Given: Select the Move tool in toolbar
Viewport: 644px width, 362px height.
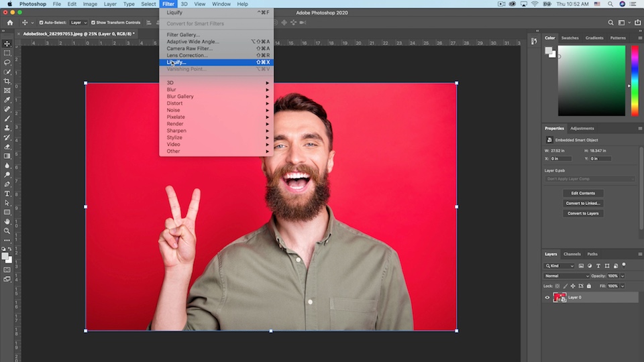Looking at the screenshot, I should click(7, 44).
